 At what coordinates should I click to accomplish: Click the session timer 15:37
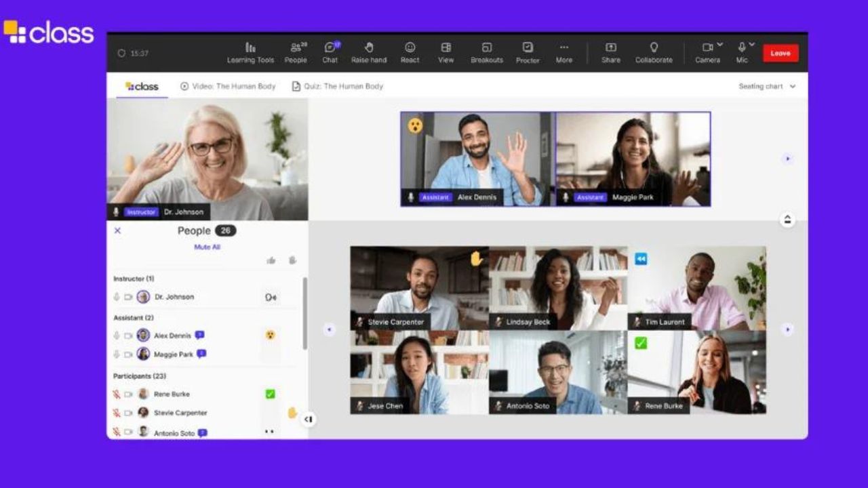click(133, 53)
